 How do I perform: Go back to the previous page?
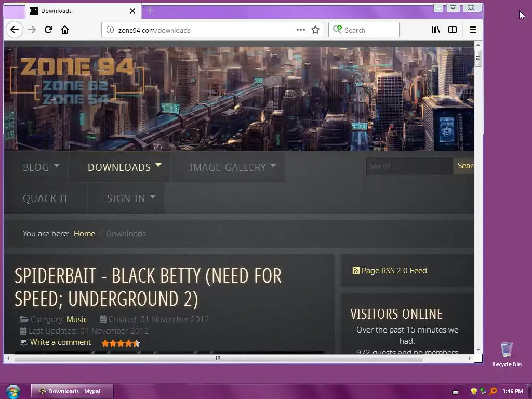14,30
